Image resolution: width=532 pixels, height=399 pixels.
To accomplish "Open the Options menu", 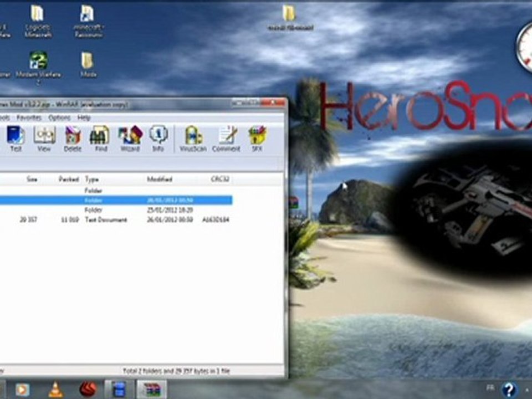I will (x=59, y=117).
